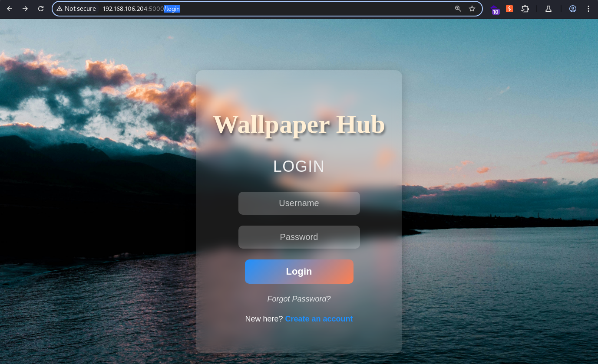
Task: Reload the login page
Action: click(41, 9)
